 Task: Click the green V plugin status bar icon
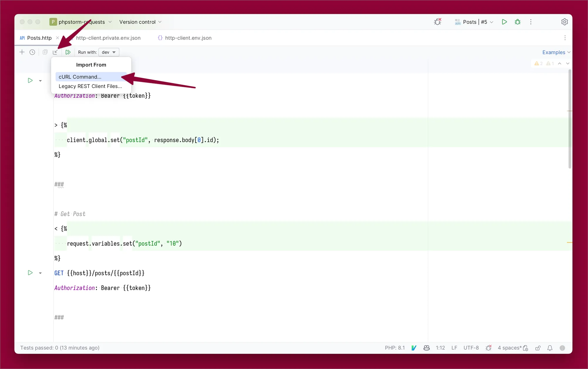tap(414, 348)
